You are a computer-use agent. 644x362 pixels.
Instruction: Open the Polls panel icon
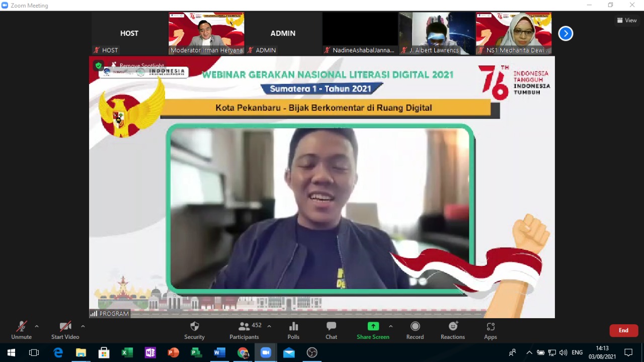(293, 330)
